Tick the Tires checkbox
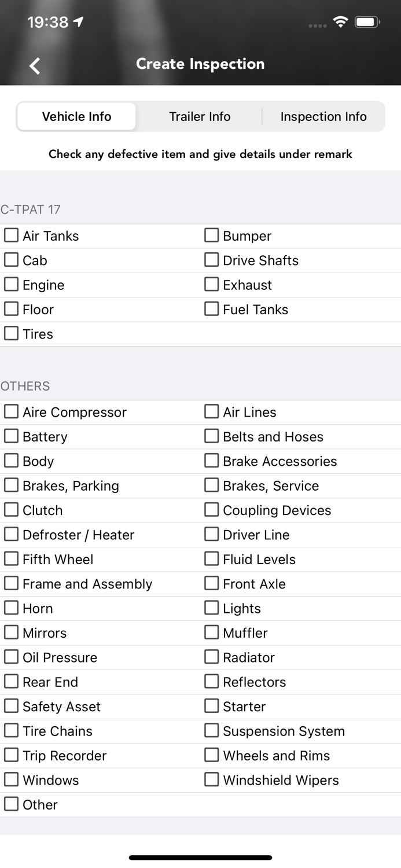Image resolution: width=401 pixels, height=868 pixels. (x=12, y=333)
